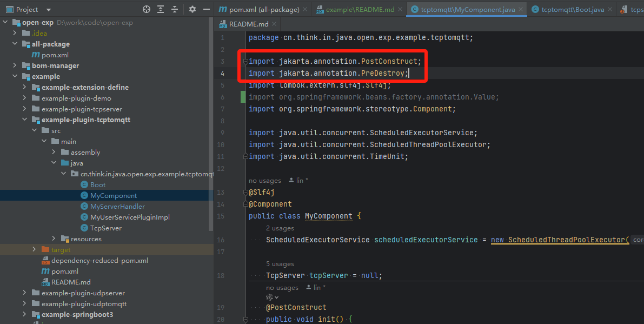Screen dimensions: 644x324
Task: Click the '5 usages' inlay hint
Action: pos(280,264)
